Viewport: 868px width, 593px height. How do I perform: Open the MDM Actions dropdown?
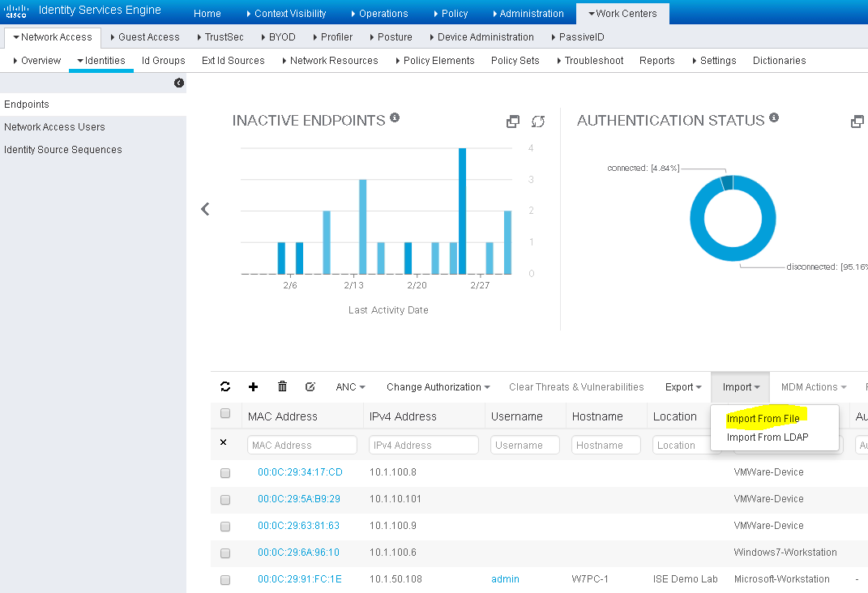click(814, 387)
